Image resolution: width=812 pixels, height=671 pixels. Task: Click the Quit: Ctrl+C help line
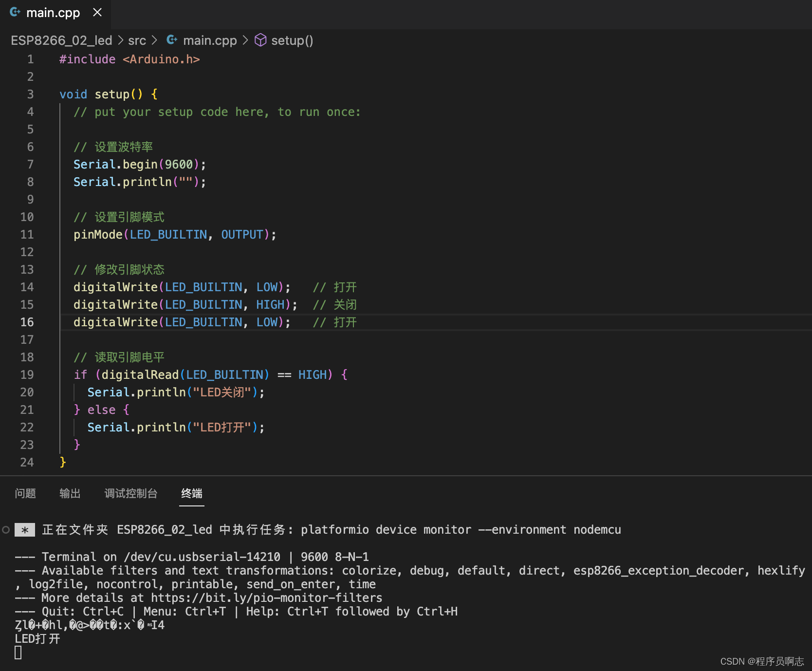236,612
